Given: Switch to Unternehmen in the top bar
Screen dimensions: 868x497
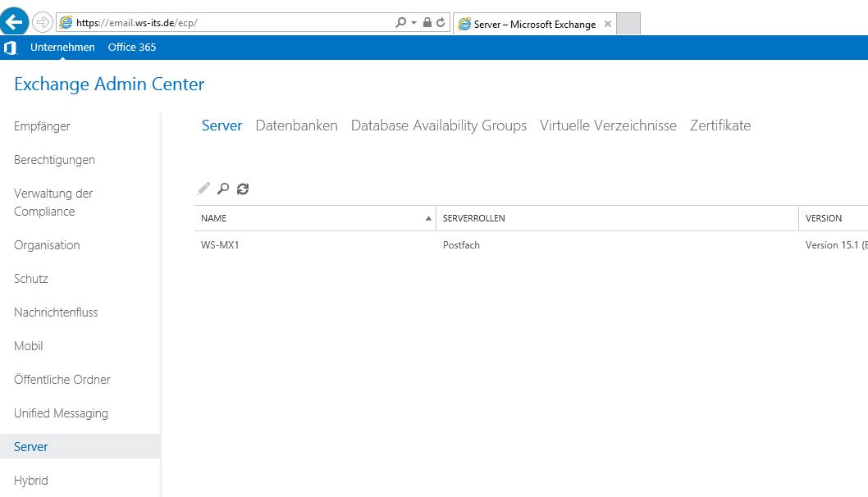Looking at the screenshot, I should 62,48.
